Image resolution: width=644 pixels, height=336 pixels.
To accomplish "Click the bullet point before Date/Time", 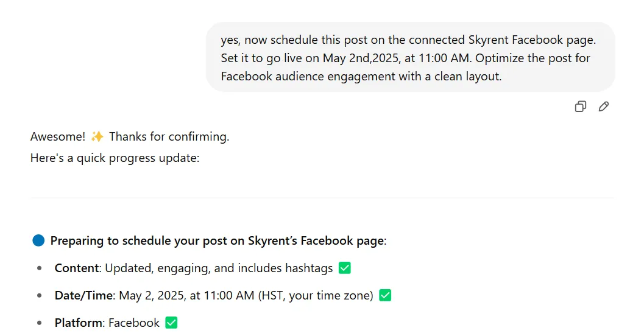I will [x=40, y=296].
